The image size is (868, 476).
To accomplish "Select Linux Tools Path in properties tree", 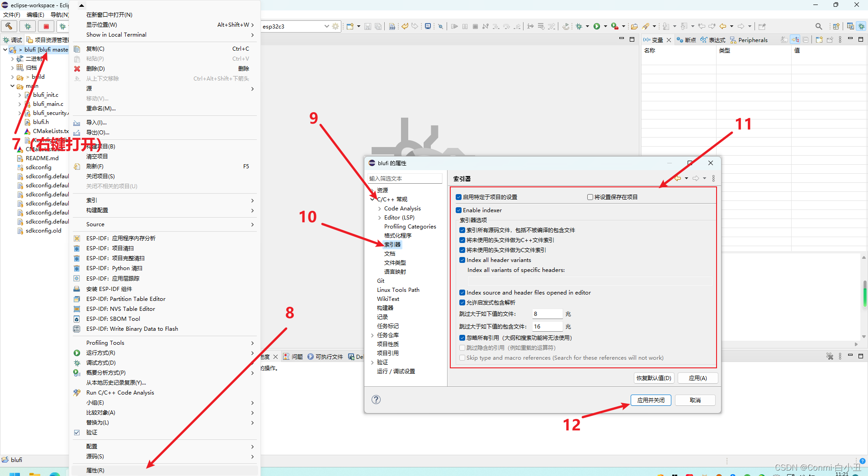I will (x=398, y=290).
